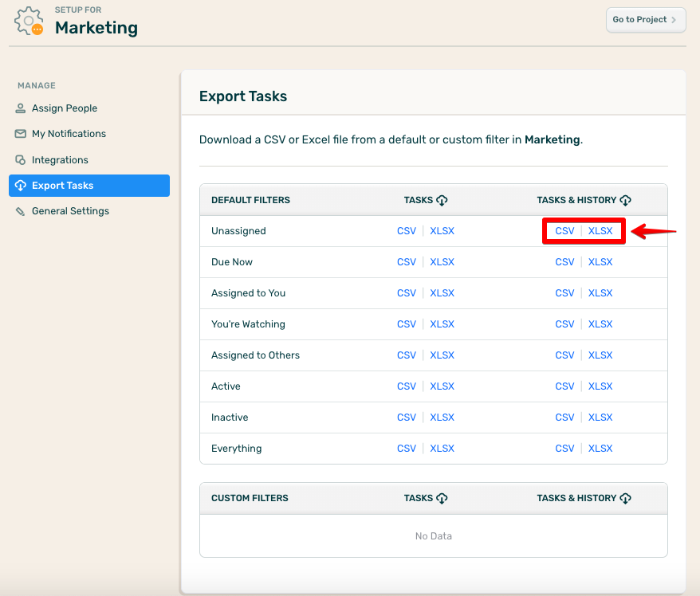
Task: Click the Export Tasks page heading
Action: (x=243, y=96)
